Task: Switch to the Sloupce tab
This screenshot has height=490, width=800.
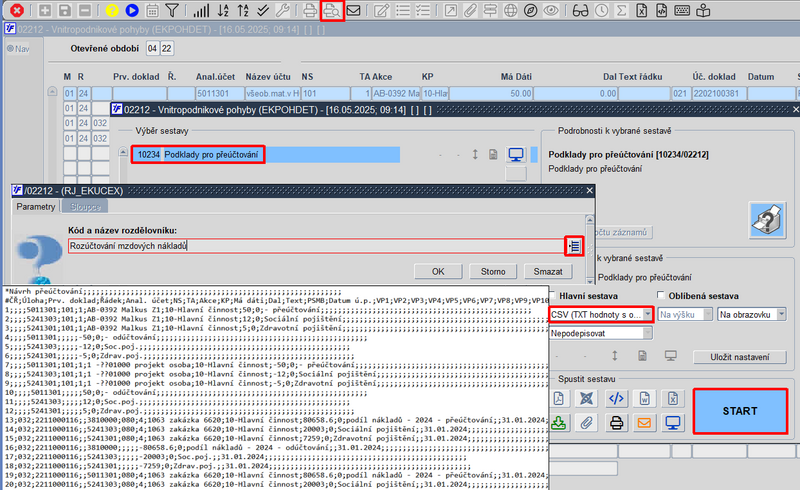Action: [85, 207]
